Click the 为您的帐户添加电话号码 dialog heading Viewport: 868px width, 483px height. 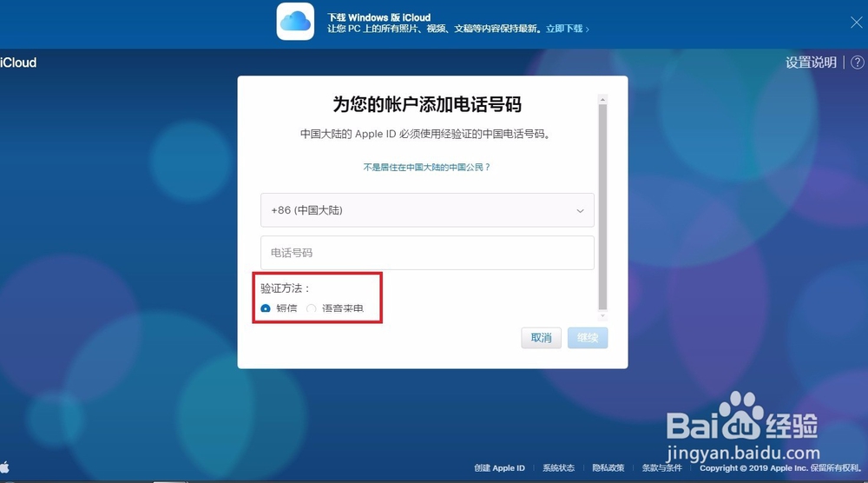(x=427, y=104)
